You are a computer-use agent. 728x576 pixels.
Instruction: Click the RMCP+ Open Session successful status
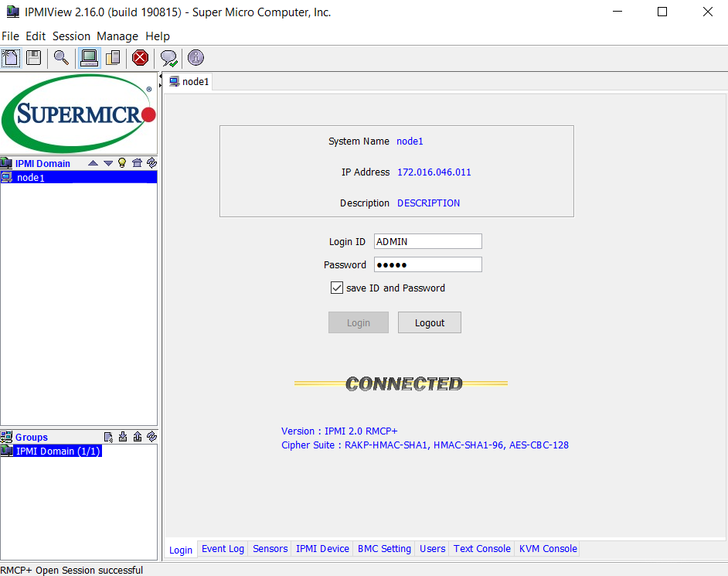coord(72,570)
